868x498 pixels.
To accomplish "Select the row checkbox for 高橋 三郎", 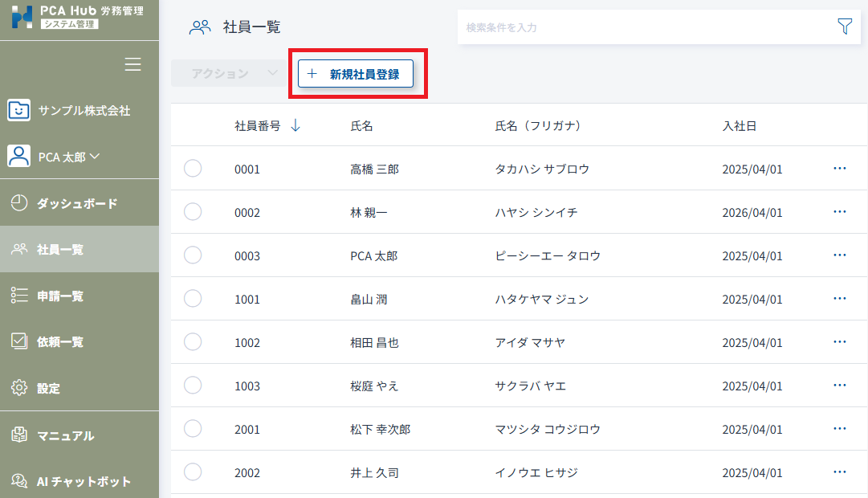I will (193, 169).
